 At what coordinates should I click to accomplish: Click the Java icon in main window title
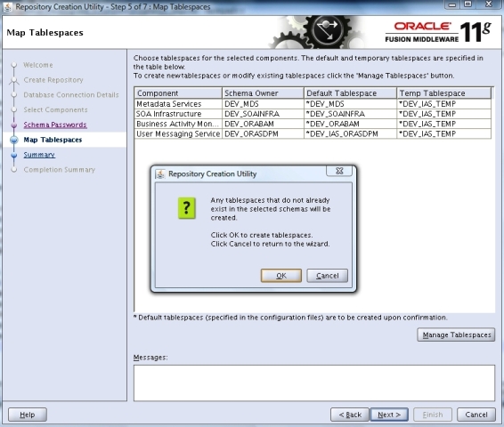[8, 7]
